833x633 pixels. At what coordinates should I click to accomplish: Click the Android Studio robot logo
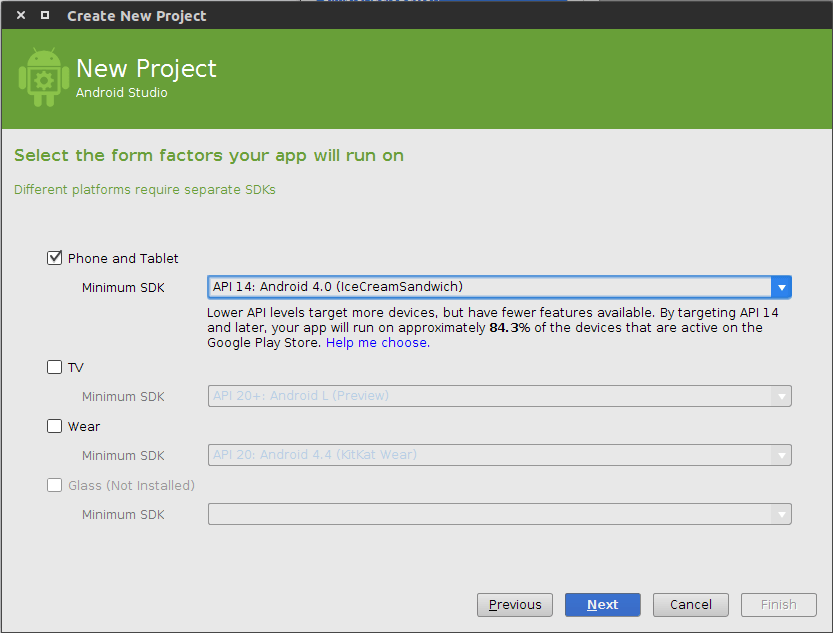44,78
